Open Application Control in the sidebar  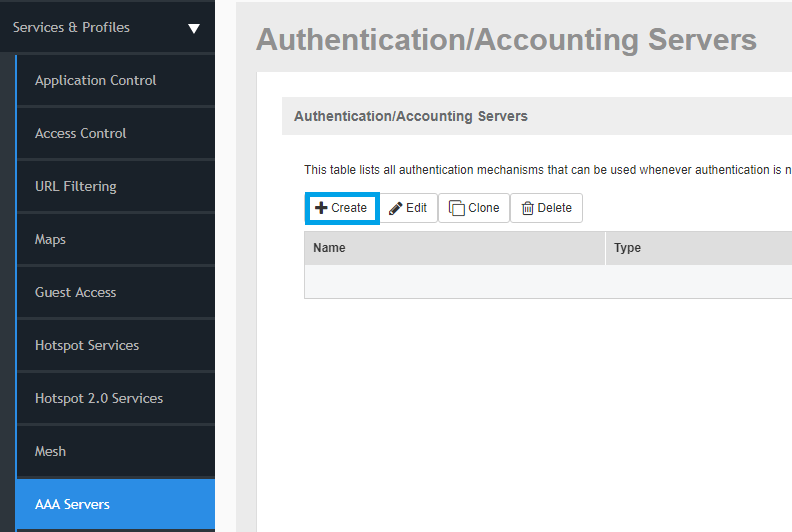point(96,81)
